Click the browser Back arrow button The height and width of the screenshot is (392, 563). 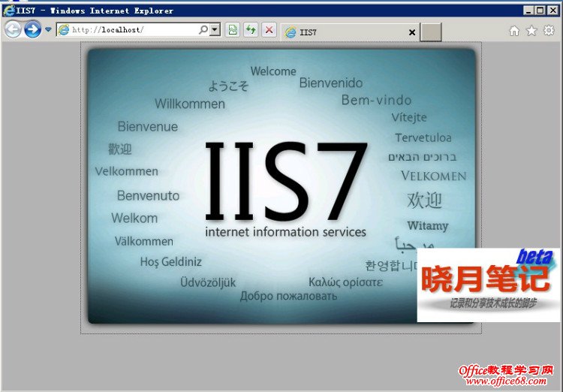coord(13,29)
